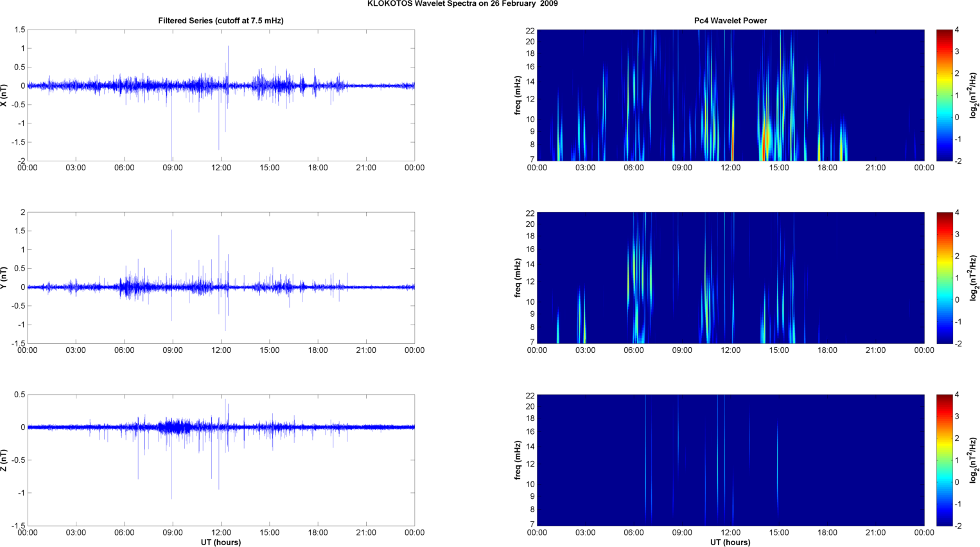Select the Z component filtered time series plot

click(x=220, y=460)
